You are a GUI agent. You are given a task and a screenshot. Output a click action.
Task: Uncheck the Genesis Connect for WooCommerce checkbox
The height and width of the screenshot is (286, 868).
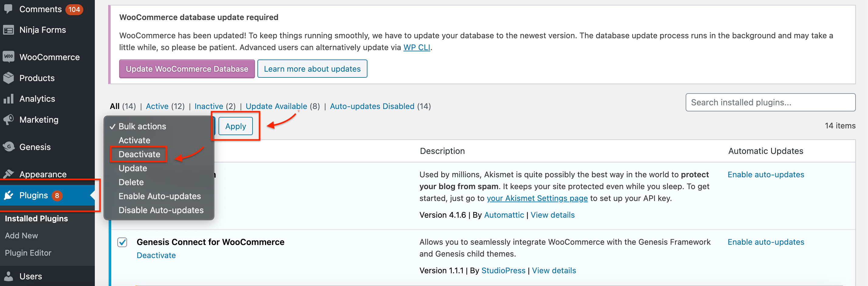click(x=122, y=242)
